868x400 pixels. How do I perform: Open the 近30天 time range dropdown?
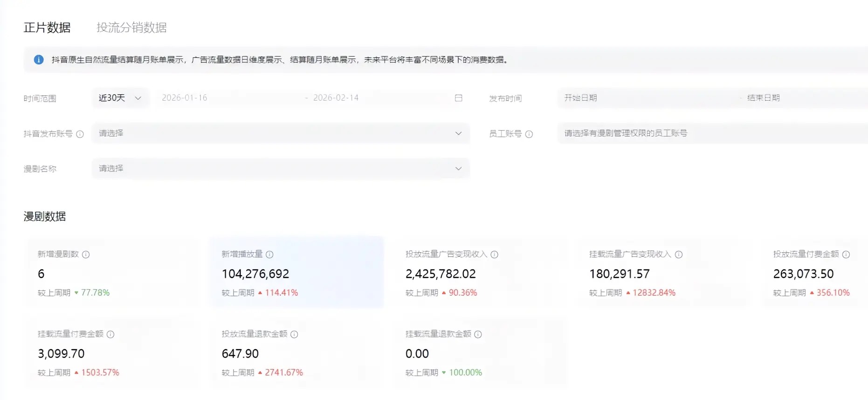(120, 98)
